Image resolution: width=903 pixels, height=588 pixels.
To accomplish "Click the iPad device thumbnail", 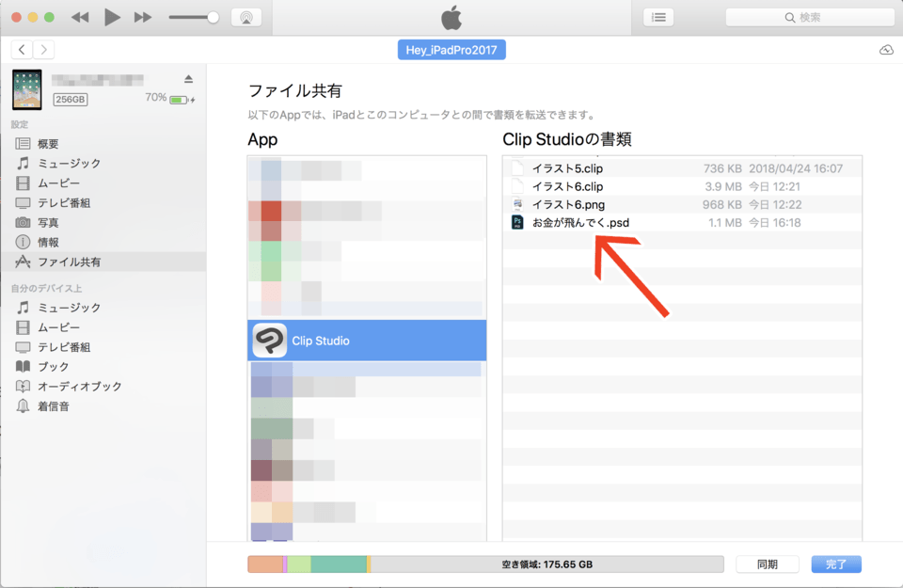I will pos(27,89).
